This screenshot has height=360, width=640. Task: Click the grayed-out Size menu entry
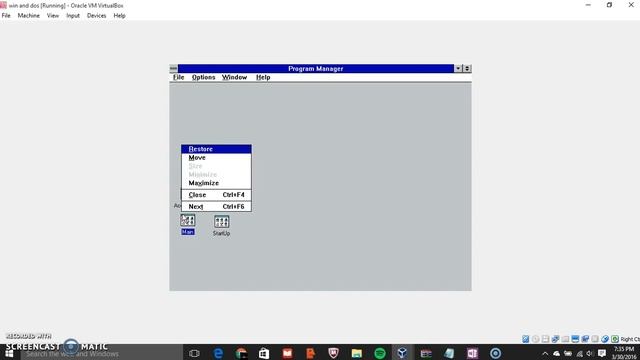pos(216,166)
